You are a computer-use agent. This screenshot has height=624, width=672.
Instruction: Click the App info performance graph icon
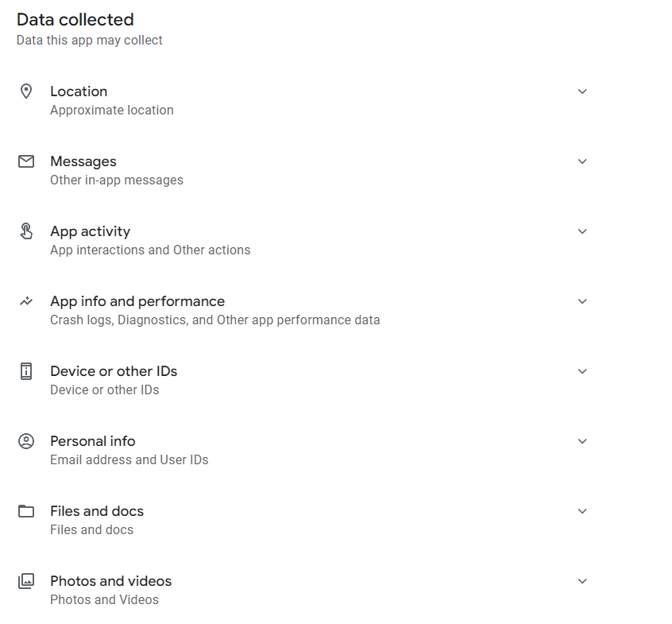point(26,301)
